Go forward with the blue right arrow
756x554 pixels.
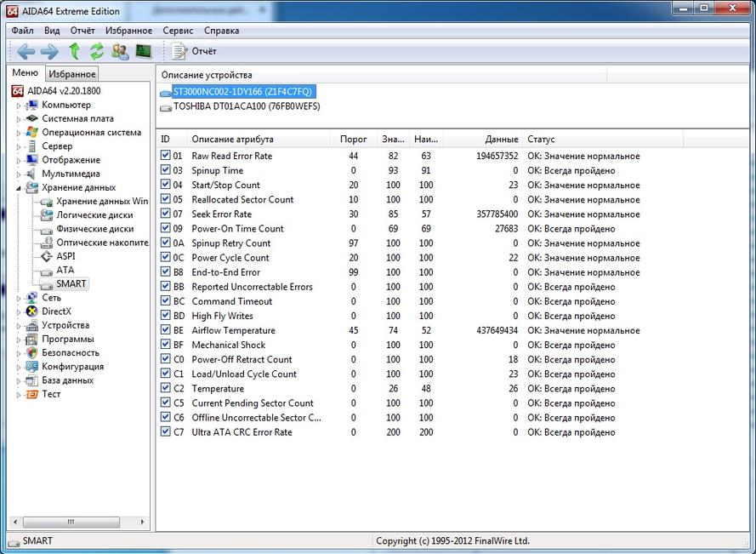click(x=49, y=51)
